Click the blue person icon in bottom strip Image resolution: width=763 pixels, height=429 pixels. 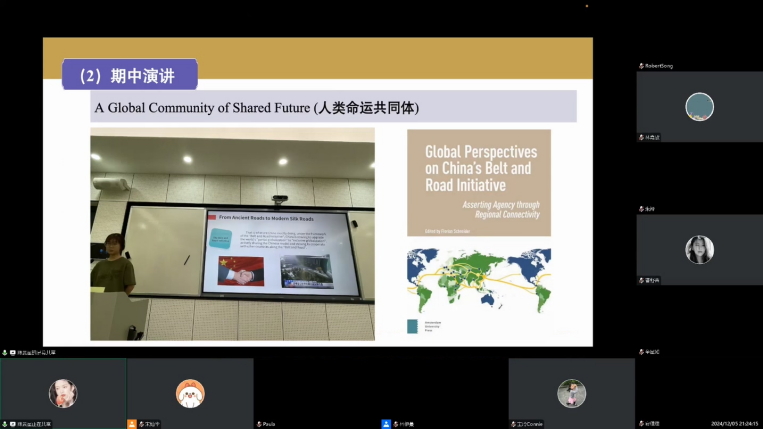(x=385, y=424)
